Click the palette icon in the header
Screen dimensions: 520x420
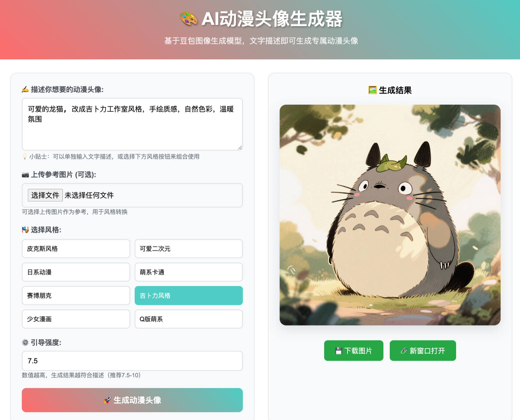pos(188,19)
